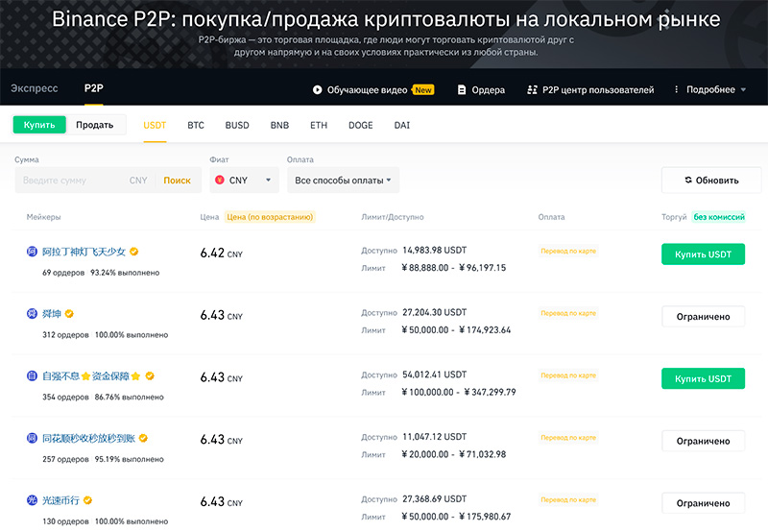This screenshot has height=532, width=768.
Task: Click the red CNY currency icon
Action: (220, 180)
